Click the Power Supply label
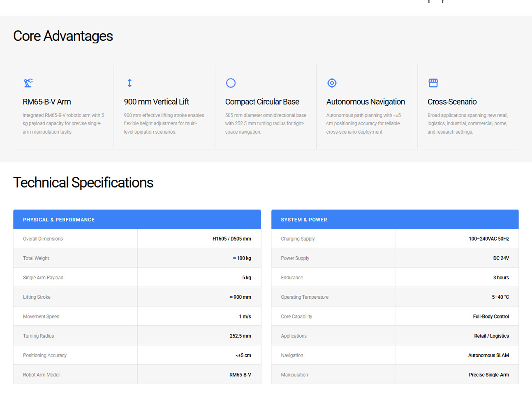Image resolution: width=532 pixels, height=397 pixels. (295, 258)
